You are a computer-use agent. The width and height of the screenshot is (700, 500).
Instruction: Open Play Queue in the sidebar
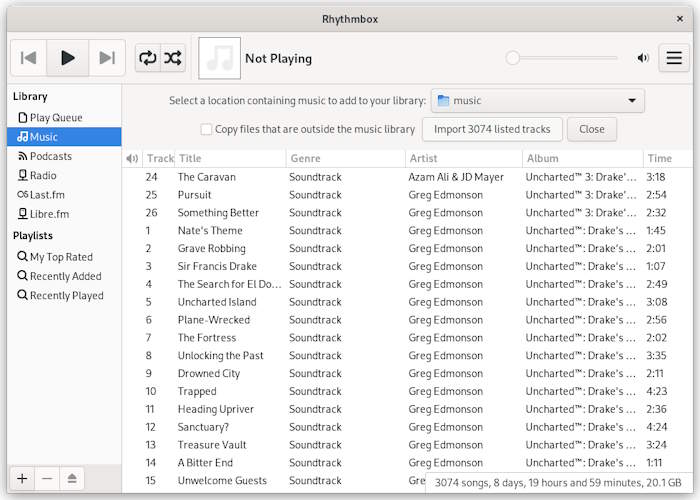point(64,117)
